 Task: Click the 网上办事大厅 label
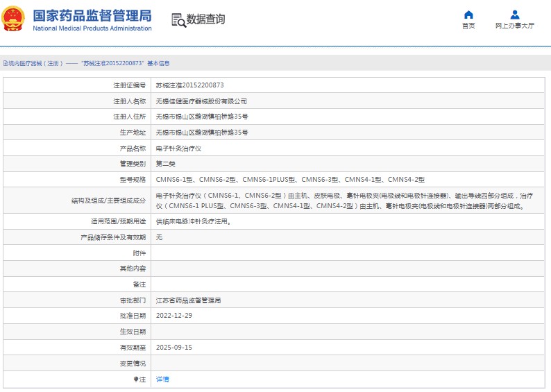(515, 26)
